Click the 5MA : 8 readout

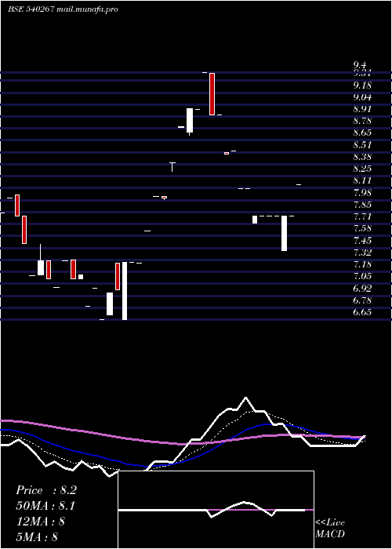pos(37,536)
